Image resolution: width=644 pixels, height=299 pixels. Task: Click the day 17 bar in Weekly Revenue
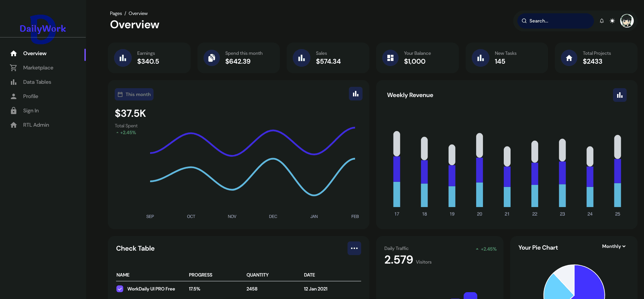point(397,169)
